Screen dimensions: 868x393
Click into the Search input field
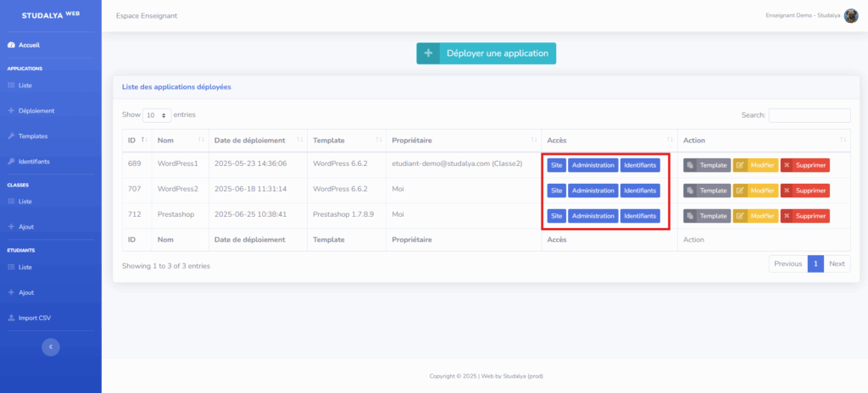point(809,115)
